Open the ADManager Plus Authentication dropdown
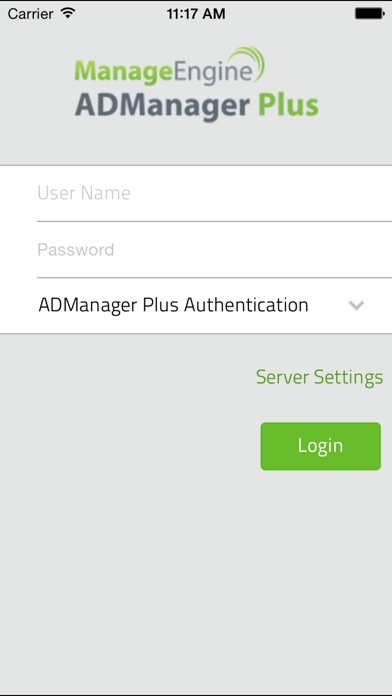Viewport: 392px width, 696px height. coord(196,305)
